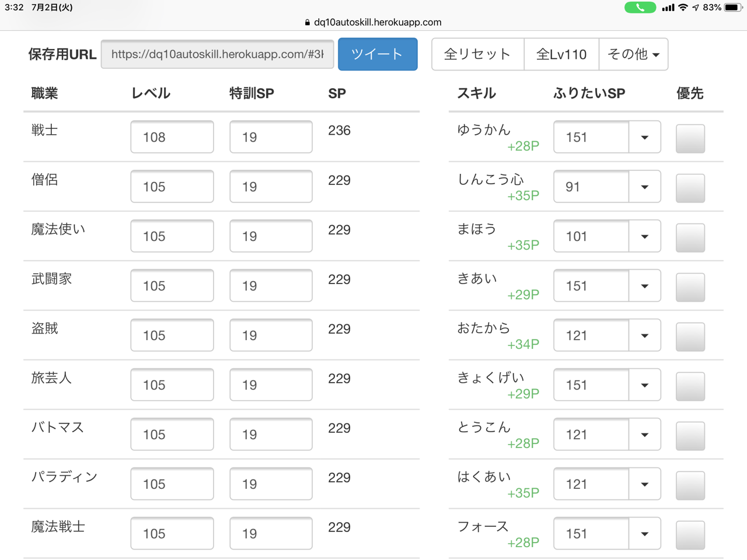Image resolution: width=747 pixels, height=560 pixels.
Task: Focus the 魔法使い level input
Action: click(172, 236)
